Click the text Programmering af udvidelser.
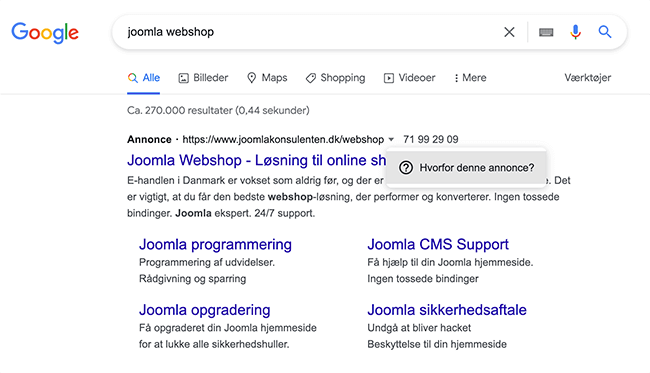 (207, 262)
